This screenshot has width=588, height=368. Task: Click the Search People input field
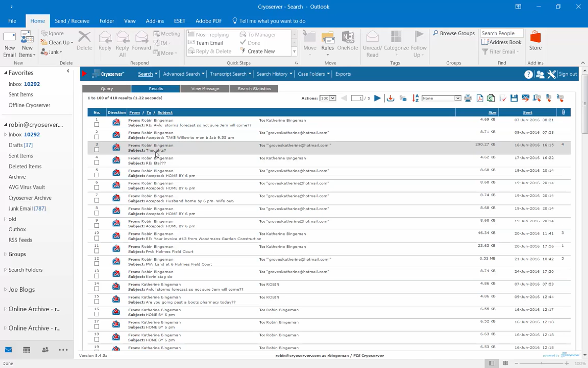tap(502, 33)
